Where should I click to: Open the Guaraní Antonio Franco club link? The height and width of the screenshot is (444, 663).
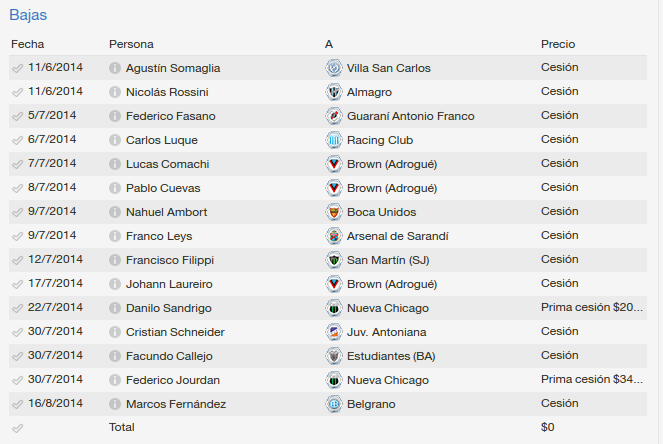(411, 116)
